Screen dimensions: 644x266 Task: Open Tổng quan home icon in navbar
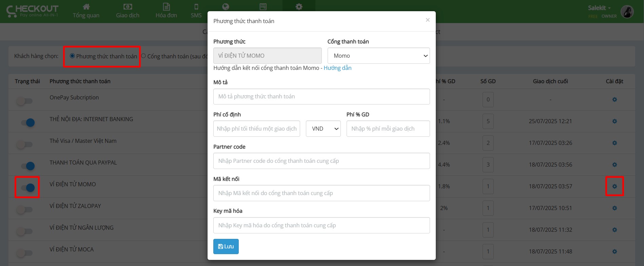click(x=86, y=7)
